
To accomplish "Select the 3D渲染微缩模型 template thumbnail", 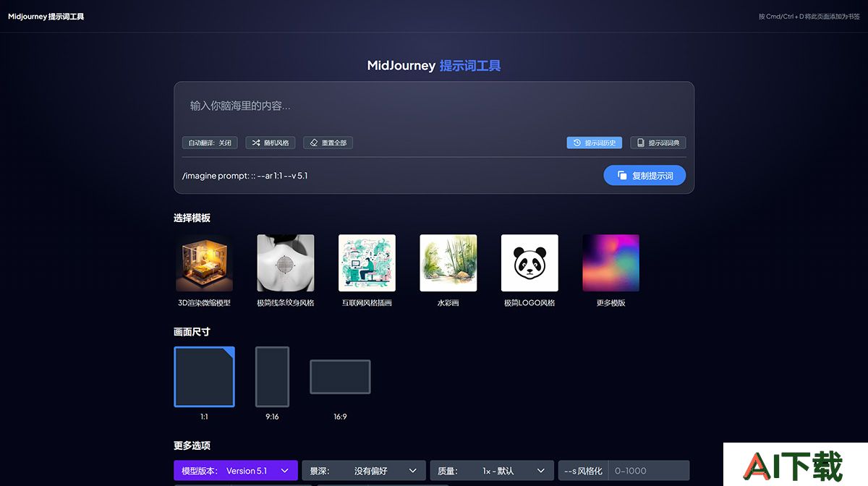I will coord(204,263).
